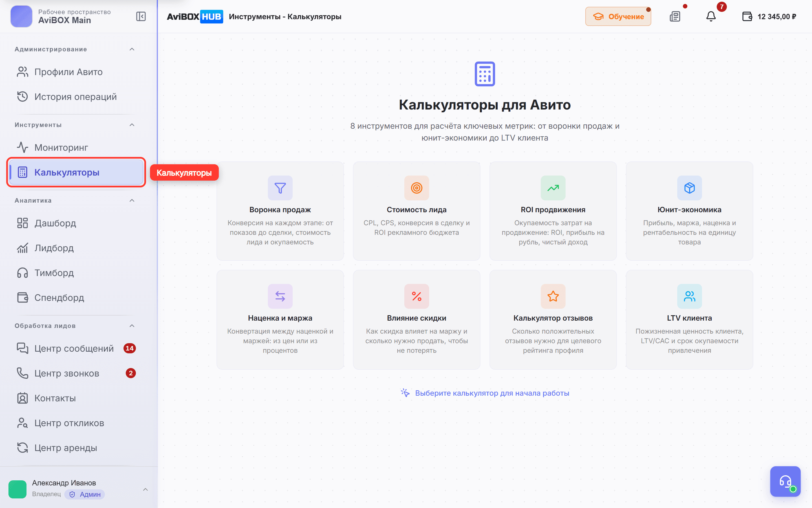Select Калькуляторы sidebar item
This screenshot has width=812, height=508.
pos(76,172)
